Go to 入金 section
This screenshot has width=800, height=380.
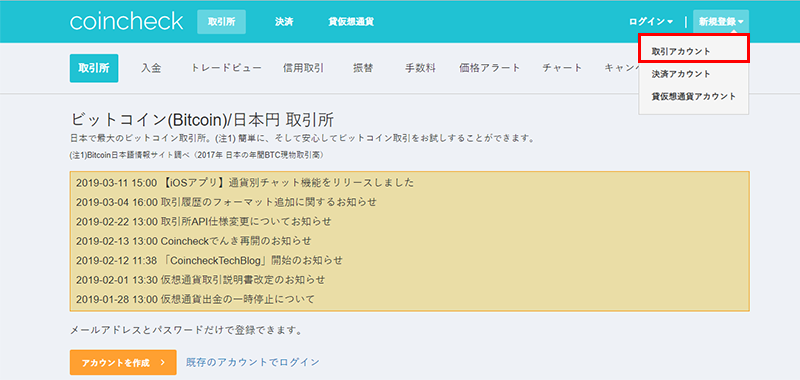(x=151, y=68)
